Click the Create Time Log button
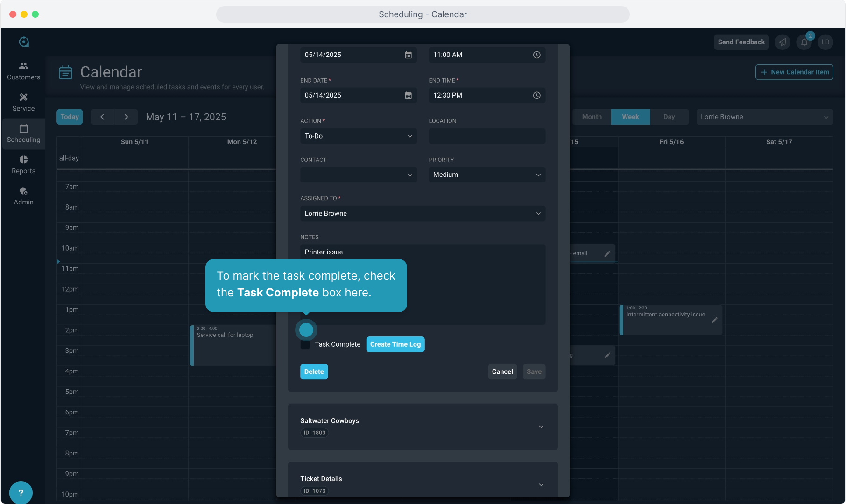Image resolution: width=846 pixels, height=504 pixels. (x=395, y=344)
